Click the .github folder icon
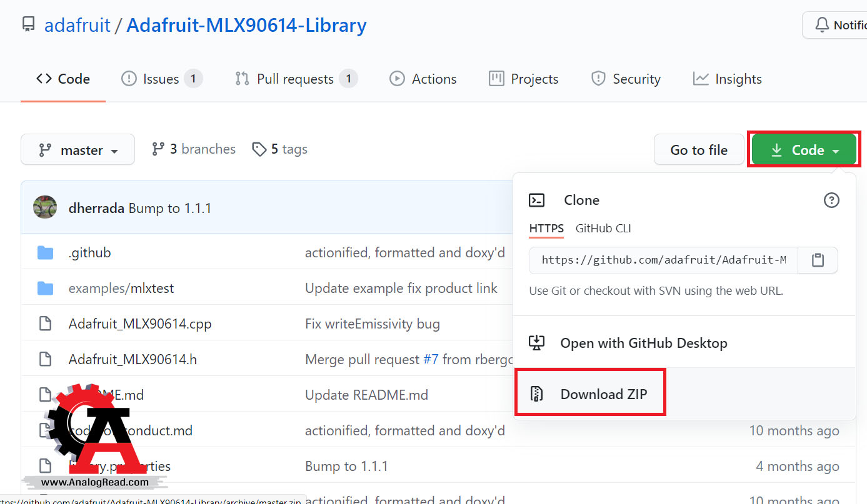The height and width of the screenshot is (504, 867). 45,253
